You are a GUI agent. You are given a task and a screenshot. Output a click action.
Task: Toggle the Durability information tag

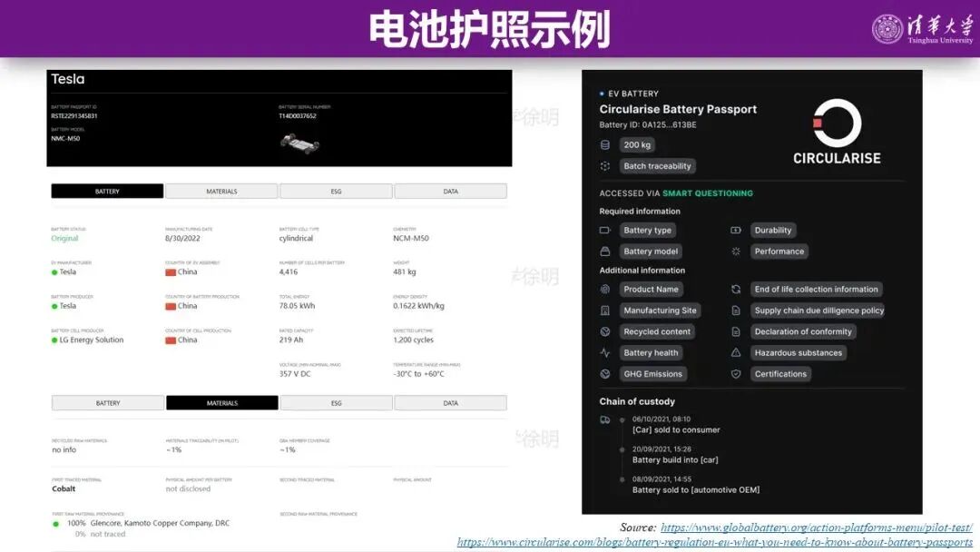pyautogui.click(x=774, y=230)
